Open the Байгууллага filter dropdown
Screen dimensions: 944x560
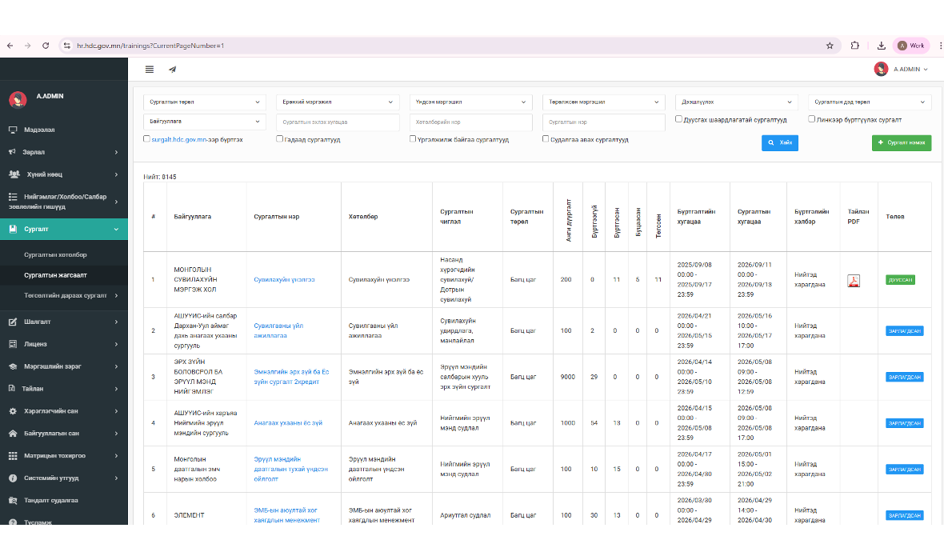(205, 122)
